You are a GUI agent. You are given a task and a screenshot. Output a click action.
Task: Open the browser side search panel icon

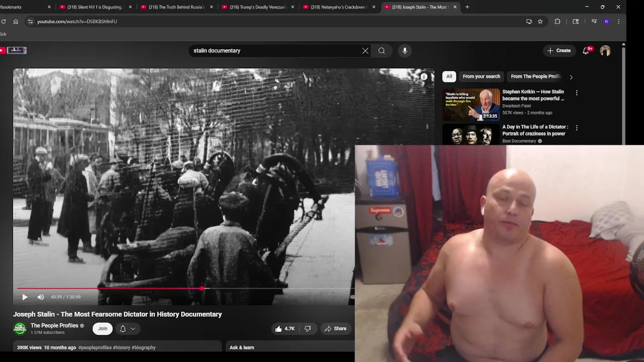tap(576, 22)
